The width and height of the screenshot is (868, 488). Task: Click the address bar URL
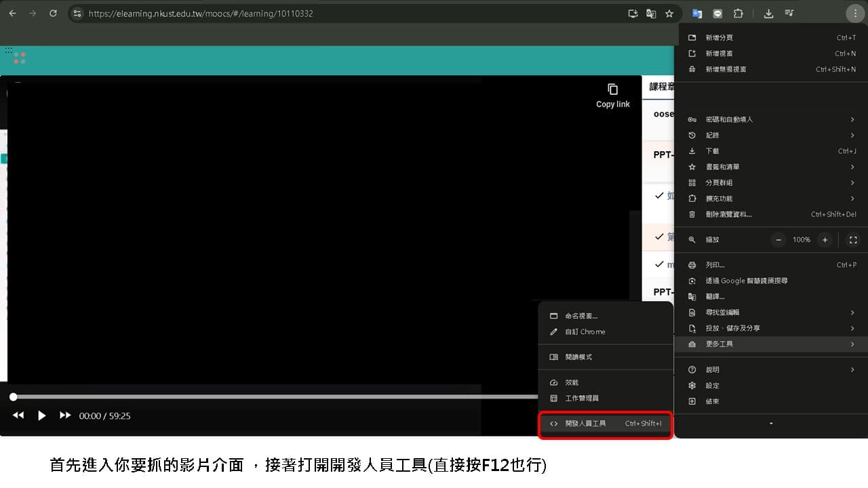pyautogui.click(x=201, y=14)
